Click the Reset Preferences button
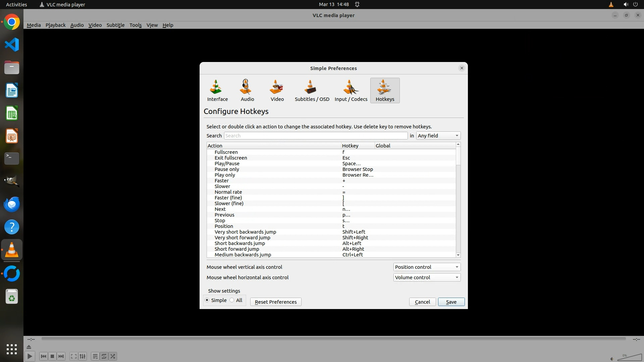 click(x=275, y=302)
